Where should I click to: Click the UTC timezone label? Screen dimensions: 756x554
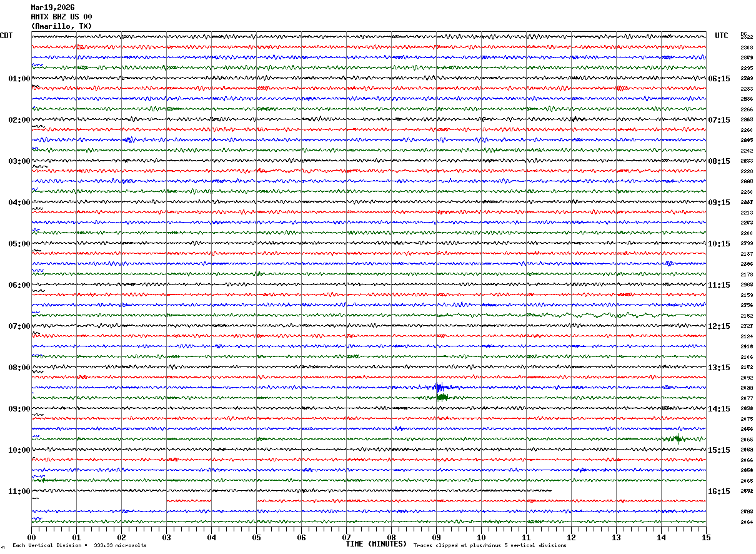click(x=722, y=36)
